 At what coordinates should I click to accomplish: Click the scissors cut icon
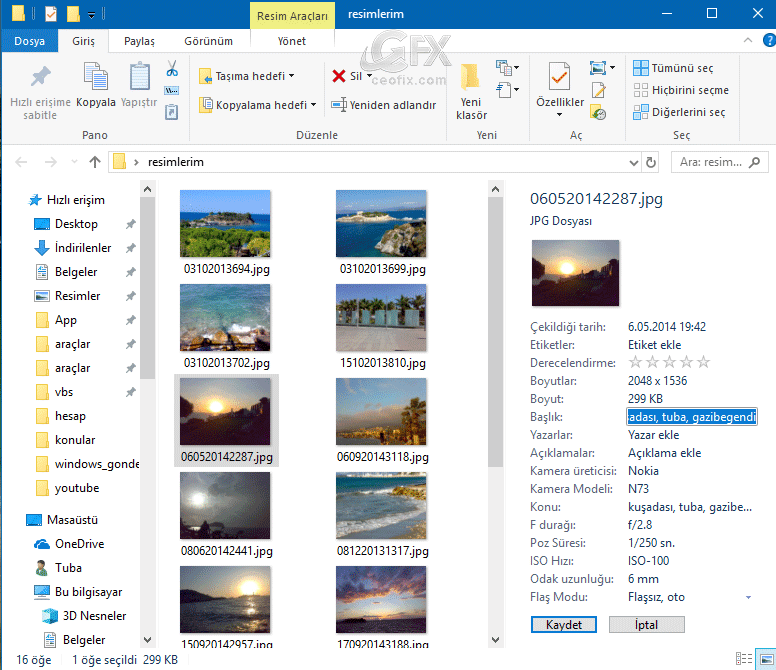(172, 68)
